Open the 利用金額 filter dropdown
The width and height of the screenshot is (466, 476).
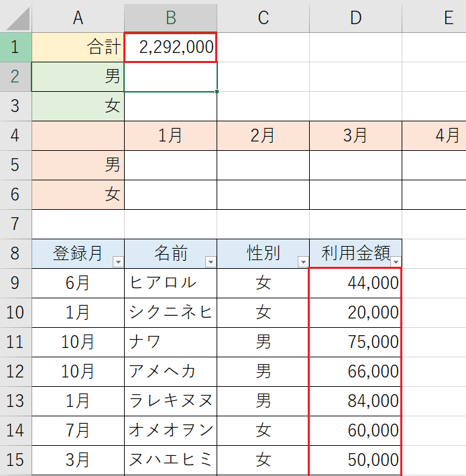[396, 261]
